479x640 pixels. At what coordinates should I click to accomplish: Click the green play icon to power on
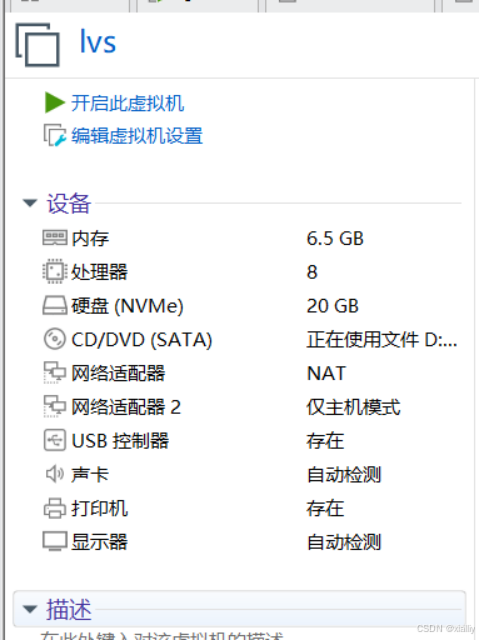pyautogui.click(x=54, y=102)
